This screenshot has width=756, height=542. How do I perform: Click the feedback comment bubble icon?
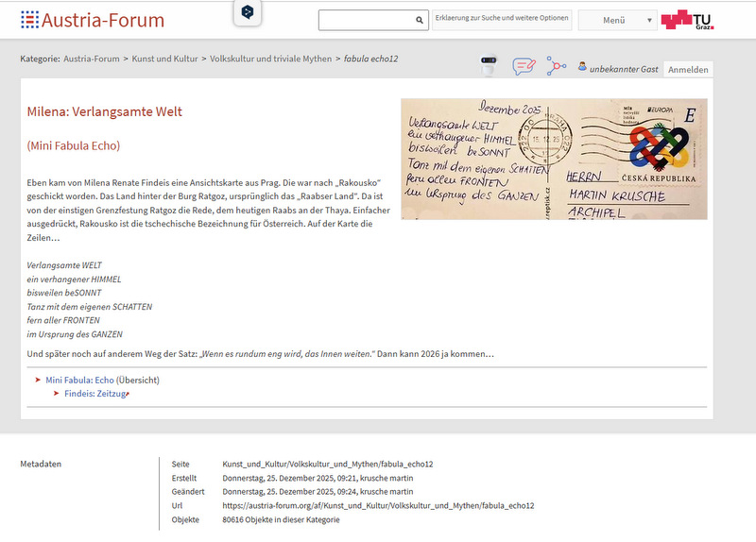[524, 67]
